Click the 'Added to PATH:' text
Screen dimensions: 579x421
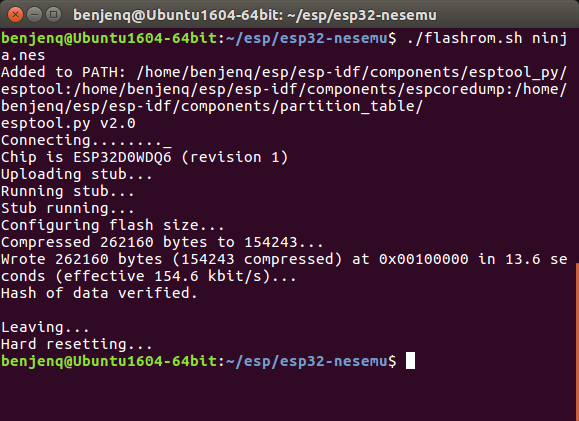click(64, 72)
